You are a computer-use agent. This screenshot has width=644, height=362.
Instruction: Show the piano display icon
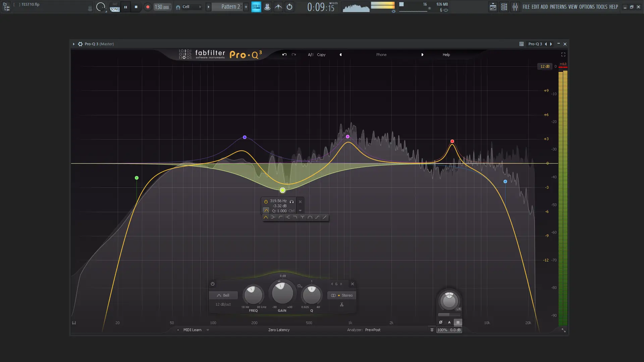click(74, 323)
